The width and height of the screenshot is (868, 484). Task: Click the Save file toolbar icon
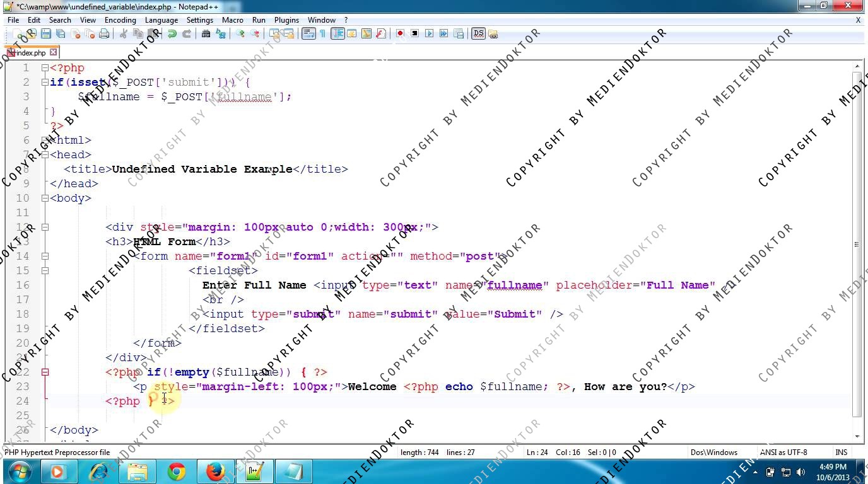[46, 34]
